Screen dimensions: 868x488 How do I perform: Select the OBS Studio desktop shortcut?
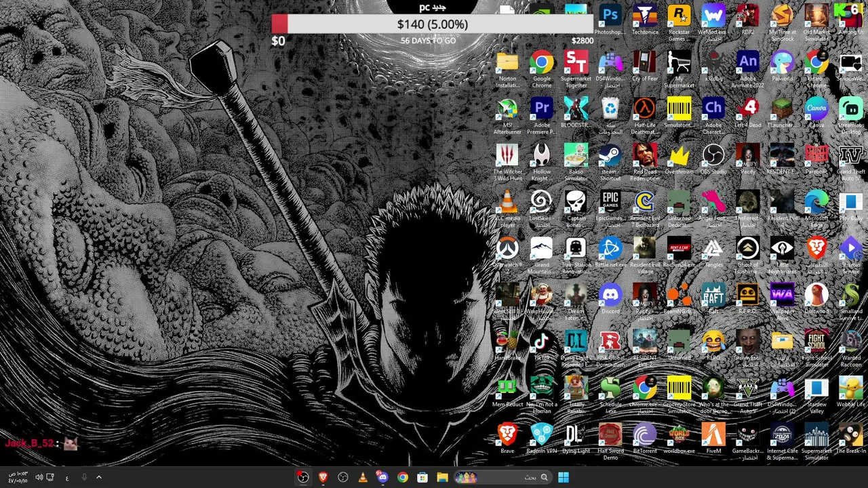(713, 161)
